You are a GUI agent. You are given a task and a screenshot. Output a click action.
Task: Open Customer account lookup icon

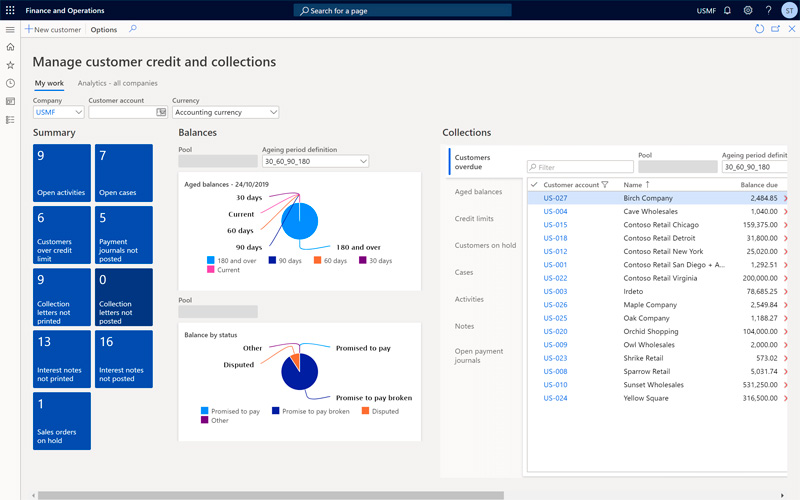(x=161, y=112)
